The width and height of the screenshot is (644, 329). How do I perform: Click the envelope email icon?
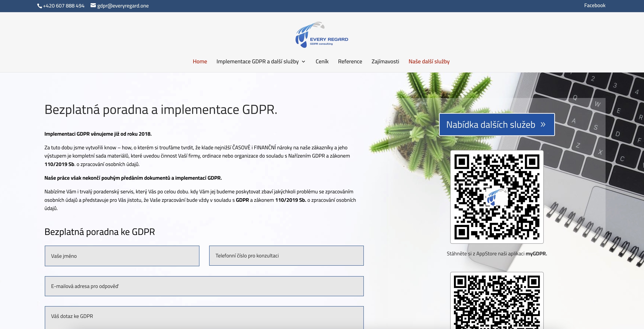[x=93, y=5]
